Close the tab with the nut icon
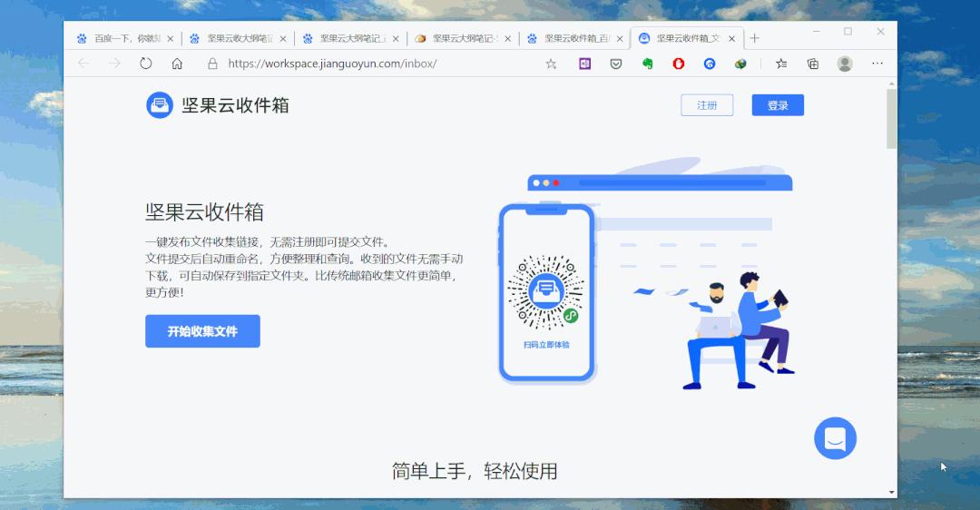 (x=507, y=39)
